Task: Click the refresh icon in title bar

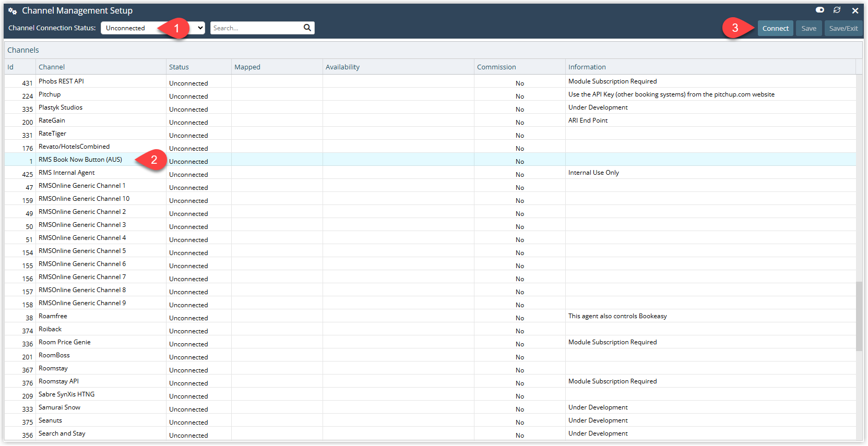Action: pyautogui.click(x=837, y=10)
